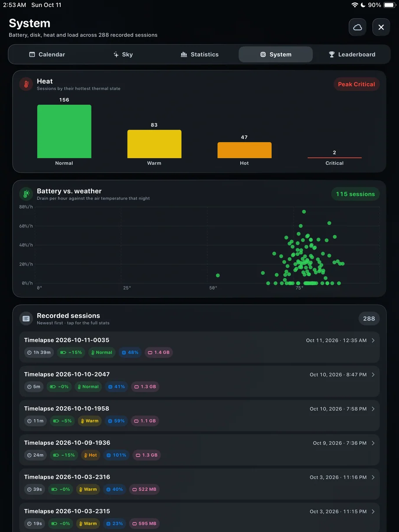Image resolution: width=399 pixels, height=532 pixels.
Task: Tap the 1.4 GB disk chip
Action: tap(159, 352)
